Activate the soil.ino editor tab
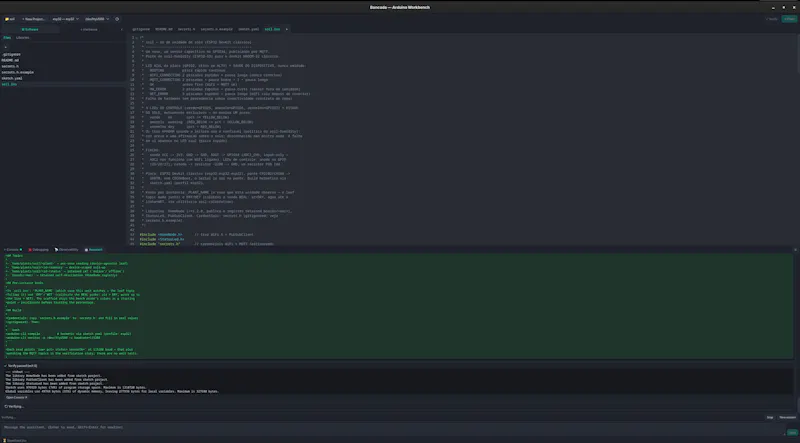The image size is (800, 443). (x=272, y=29)
